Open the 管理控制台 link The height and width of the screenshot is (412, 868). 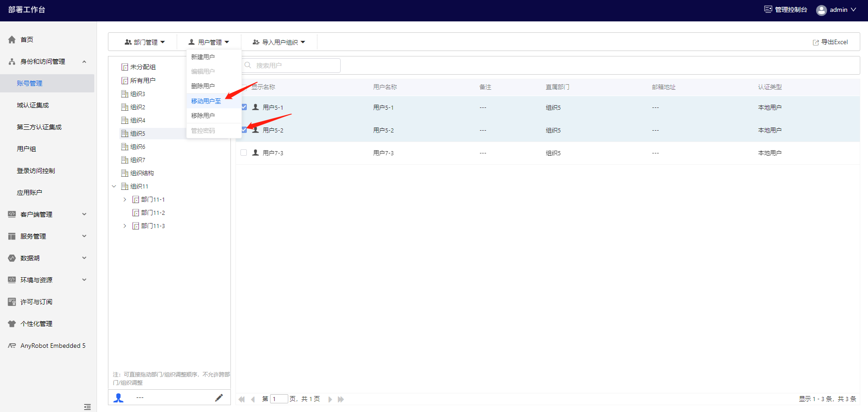[786, 10]
